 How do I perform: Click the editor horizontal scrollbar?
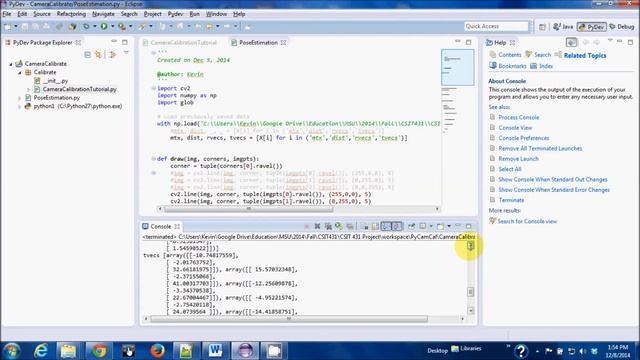[249, 209]
